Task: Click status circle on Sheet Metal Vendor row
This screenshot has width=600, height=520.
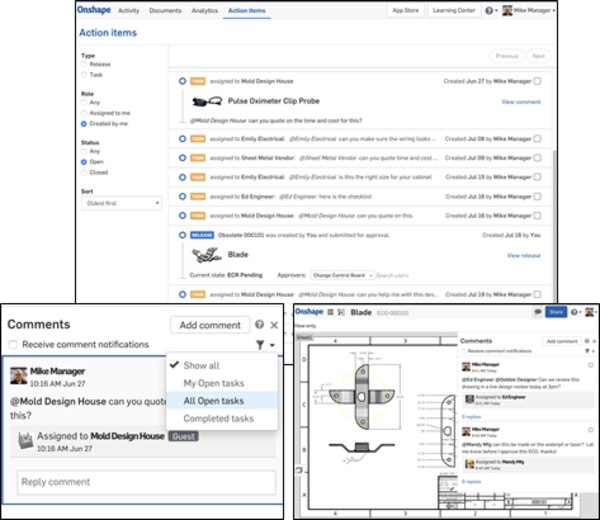Action: point(183,158)
